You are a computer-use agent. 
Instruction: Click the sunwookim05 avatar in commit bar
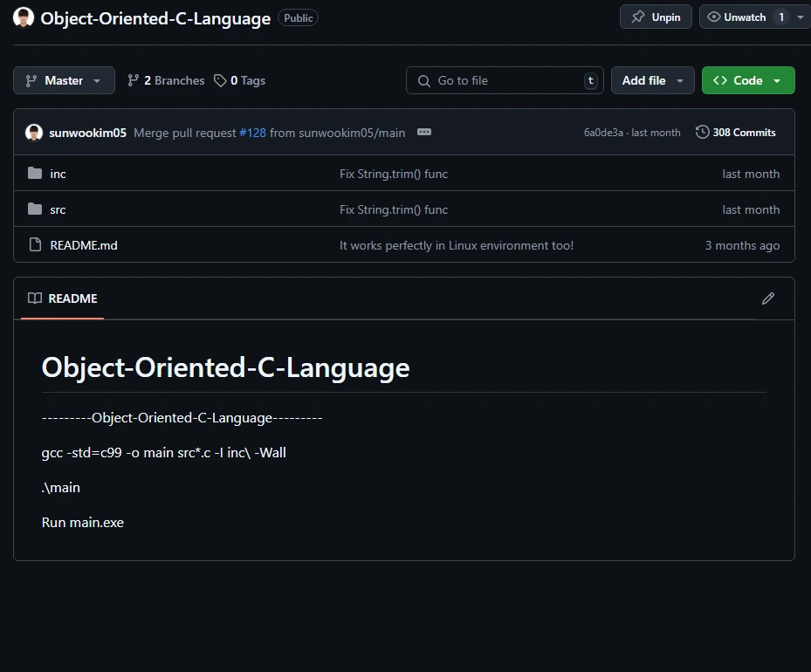[x=33, y=132]
